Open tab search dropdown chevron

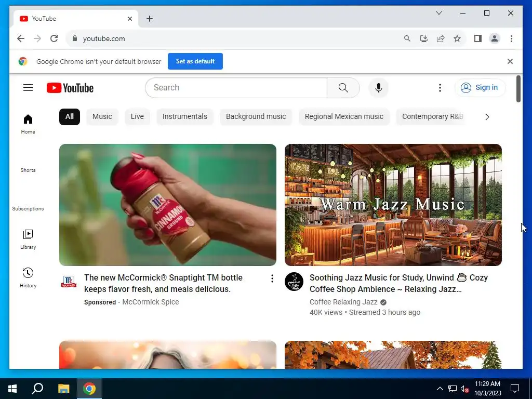click(x=438, y=13)
